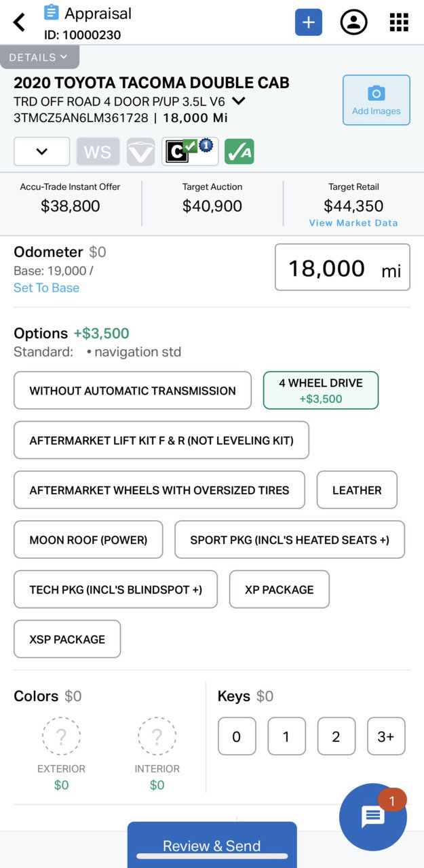Toggle the 4 WHEEL DRIVE option
The width and height of the screenshot is (424, 868).
pos(321,391)
